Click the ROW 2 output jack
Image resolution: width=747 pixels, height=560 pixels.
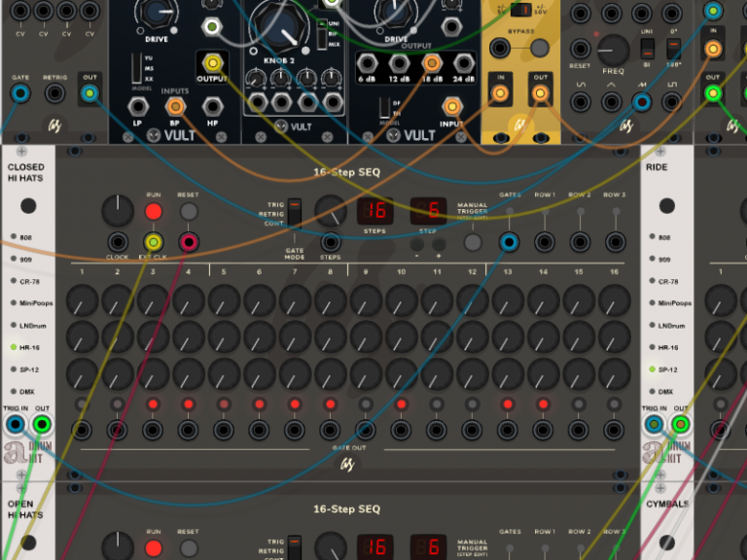[580, 242]
